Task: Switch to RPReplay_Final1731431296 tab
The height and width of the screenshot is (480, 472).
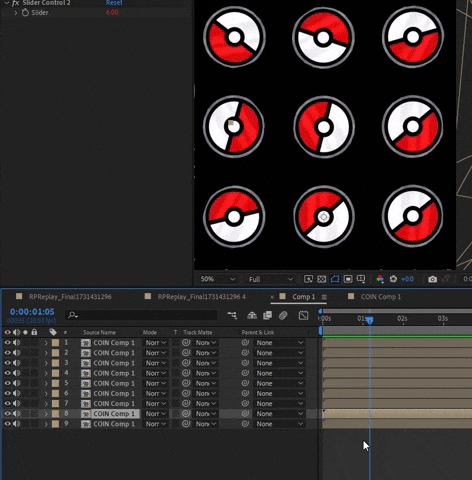Action: tap(70, 297)
